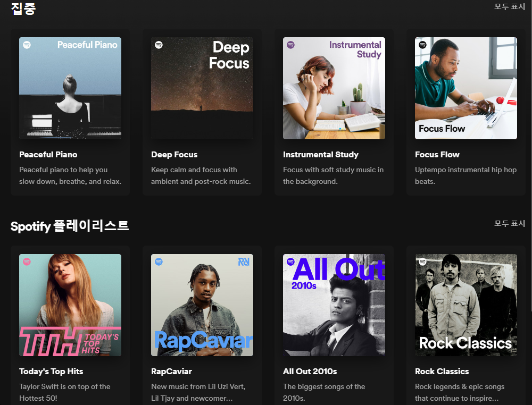Image resolution: width=532 pixels, height=405 pixels.
Task: Open the All Out 2010s cover art
Action: coord(334,305)
